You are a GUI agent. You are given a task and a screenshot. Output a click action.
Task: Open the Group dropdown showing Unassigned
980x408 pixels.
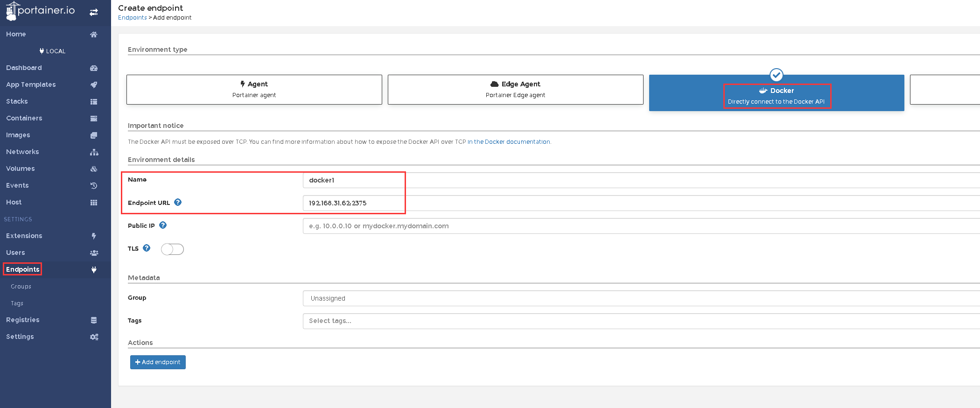click(x=641, y=298)
